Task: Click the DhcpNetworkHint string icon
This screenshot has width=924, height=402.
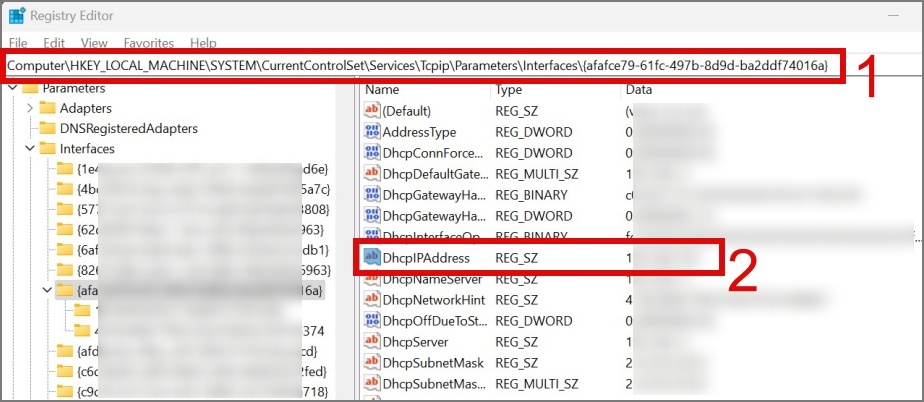Action: click(x=372, y=300)
